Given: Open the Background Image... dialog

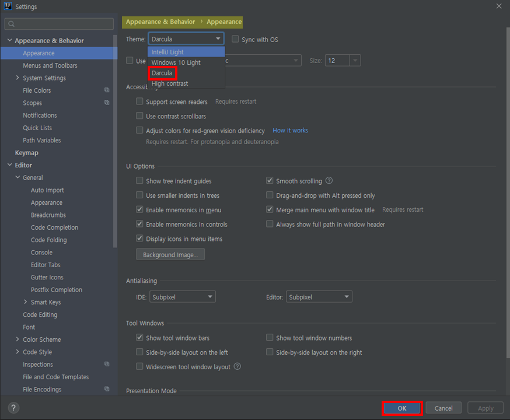Looking at the screenshot, I should pyautogui.click(x=170, y=254).
